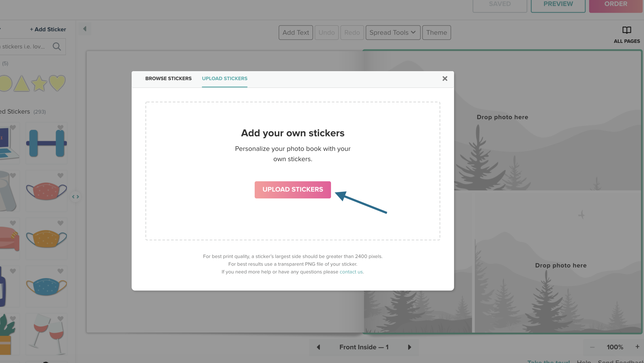Open the All Pages book icon
Viewport: 644px width, 363px height.
click(626, 30)
